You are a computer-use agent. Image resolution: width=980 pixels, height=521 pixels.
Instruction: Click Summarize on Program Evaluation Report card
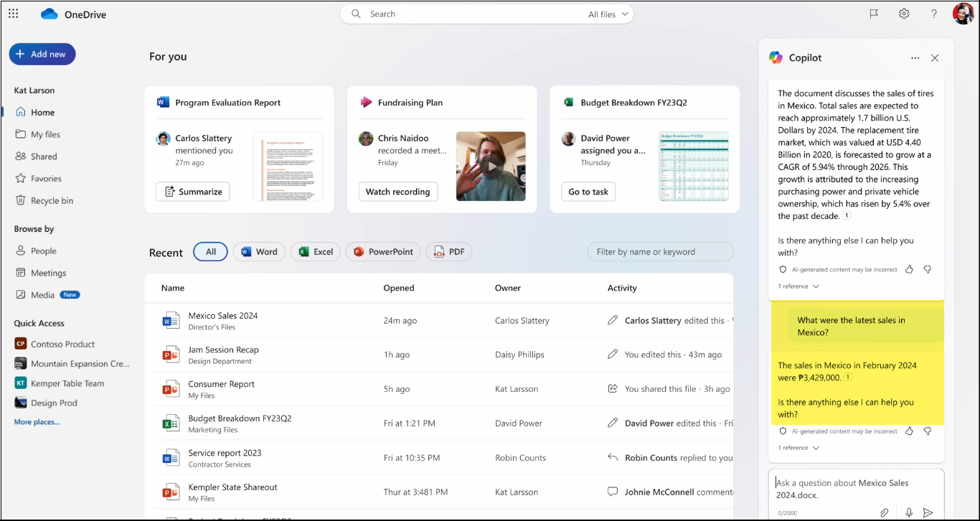[193, 192]
